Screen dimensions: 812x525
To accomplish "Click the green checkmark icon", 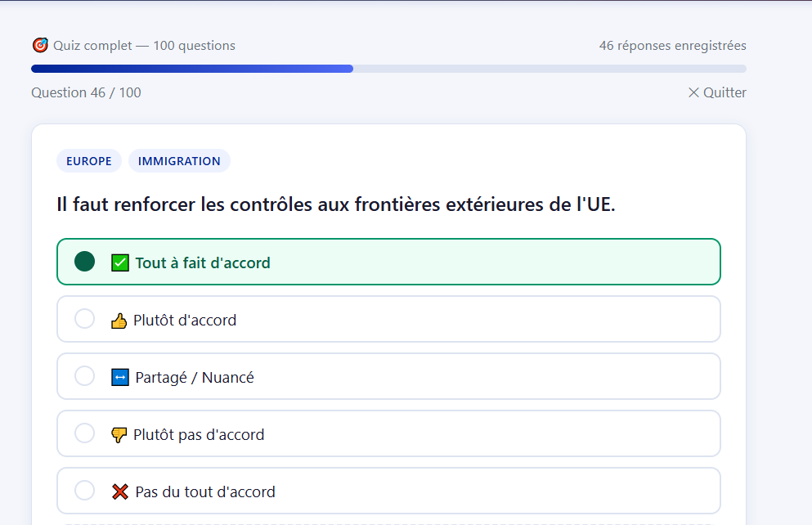I will (x=120, y=262).
